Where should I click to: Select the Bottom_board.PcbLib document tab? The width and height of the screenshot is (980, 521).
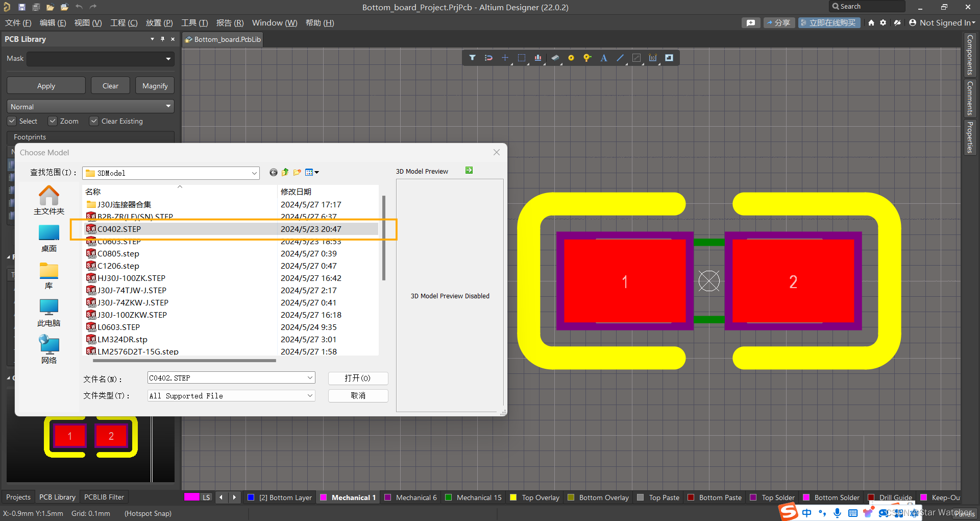click(x=223, y=39)
